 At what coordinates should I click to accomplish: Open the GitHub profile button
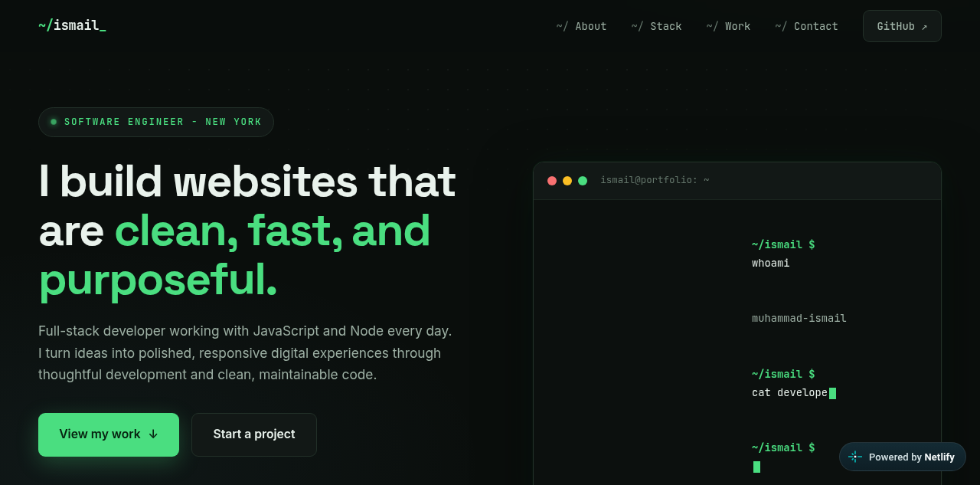tap(902, 26)
